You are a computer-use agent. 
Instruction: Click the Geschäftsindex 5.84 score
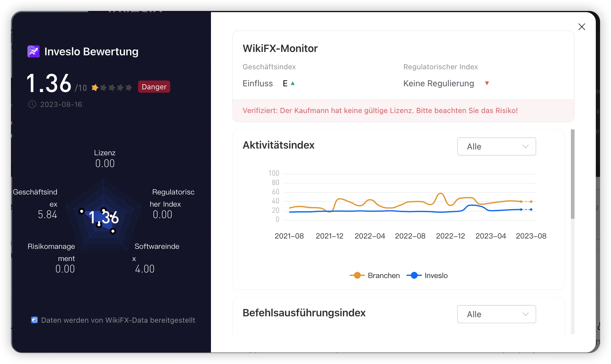47,215
